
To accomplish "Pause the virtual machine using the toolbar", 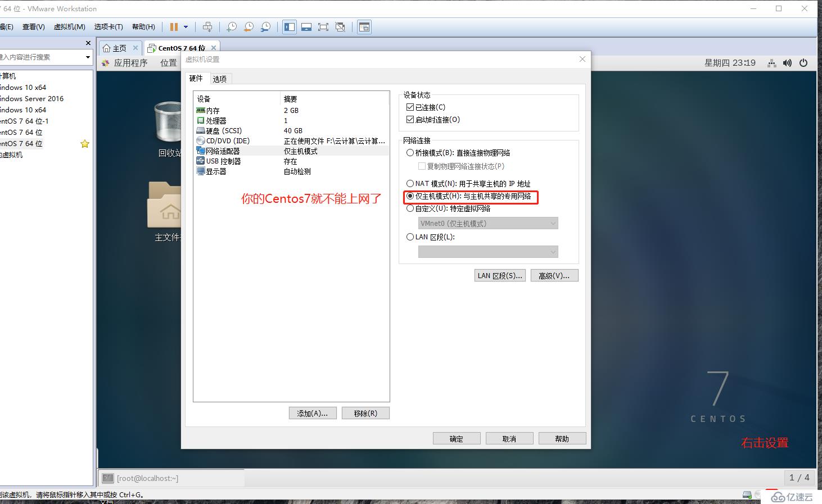I will [174, 27].
